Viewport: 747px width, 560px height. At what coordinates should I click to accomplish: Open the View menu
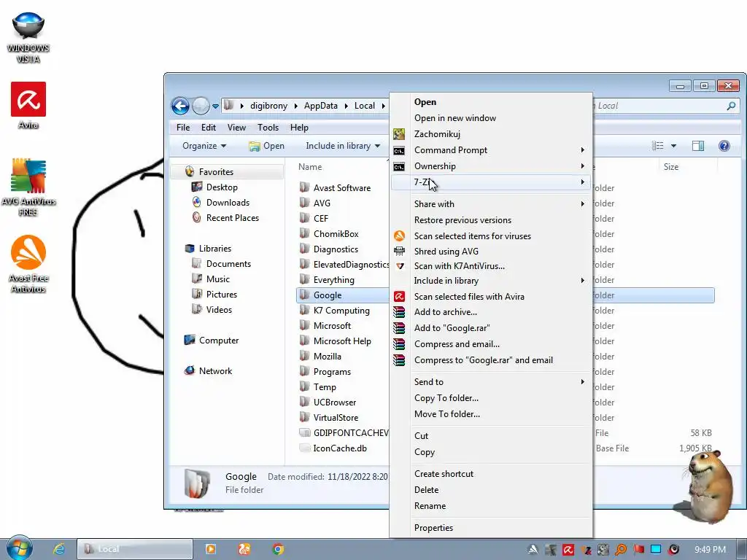pos(236,128)
